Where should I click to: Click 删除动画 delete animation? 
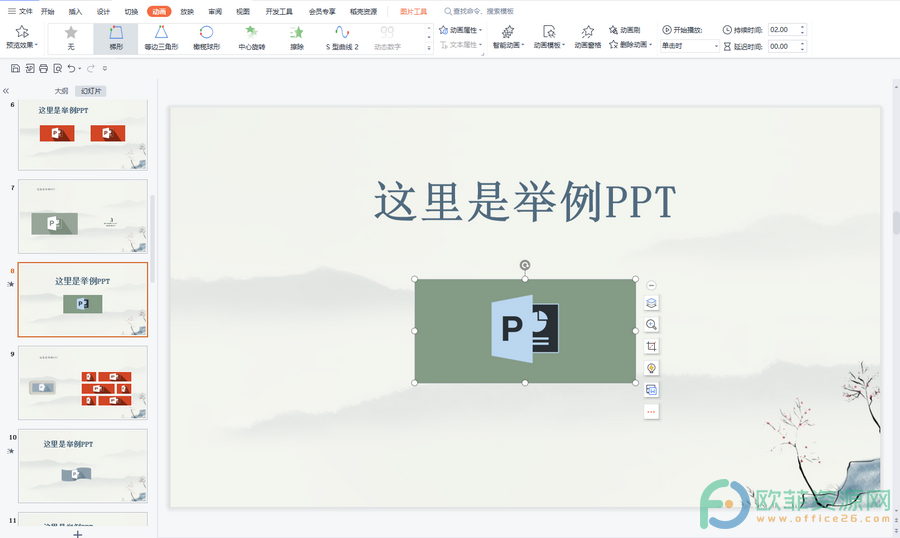pyautogui.click(x=630, y=44)
